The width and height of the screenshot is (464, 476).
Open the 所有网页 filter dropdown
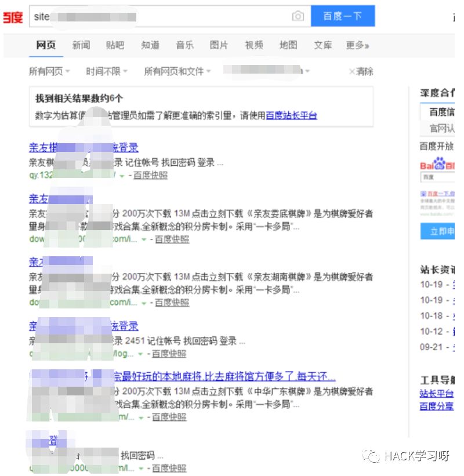coord(49,71)
